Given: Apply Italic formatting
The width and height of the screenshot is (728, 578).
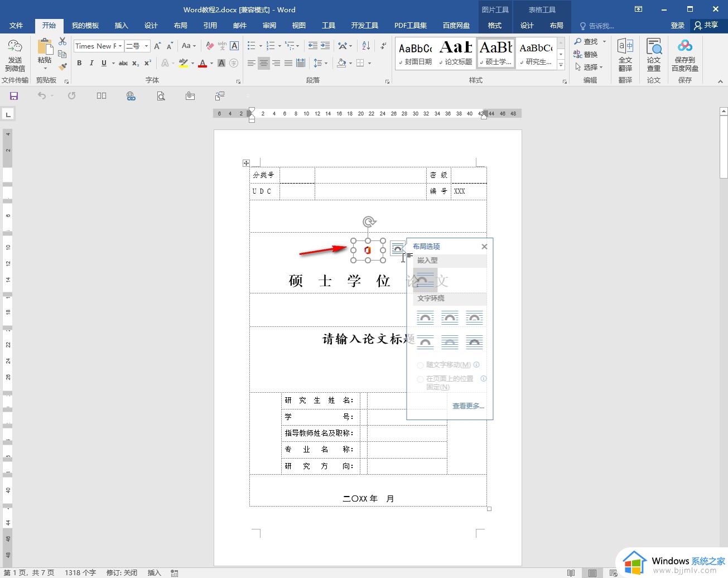Looking at the screenshot, I should point(91,63).
